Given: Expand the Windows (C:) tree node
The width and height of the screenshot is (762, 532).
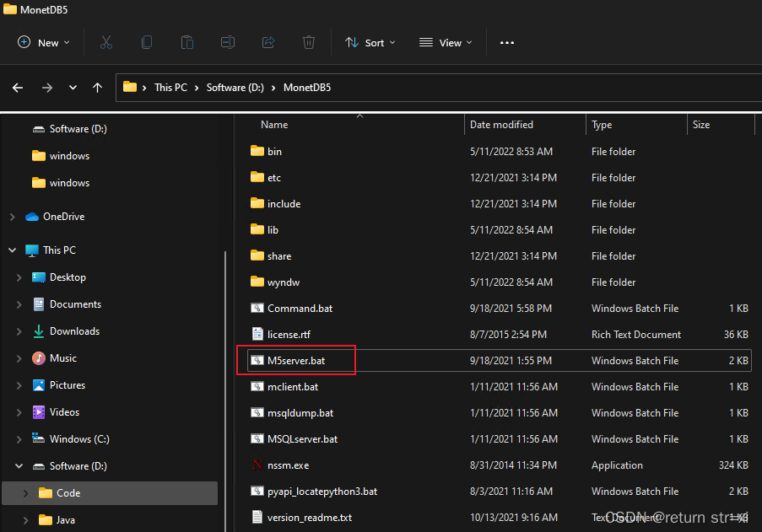Looking at the screenshot, I should point(19,439).
